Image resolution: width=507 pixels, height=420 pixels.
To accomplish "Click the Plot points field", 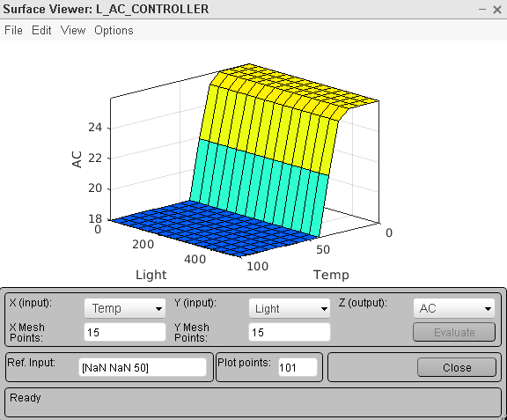I will point(298,367).
